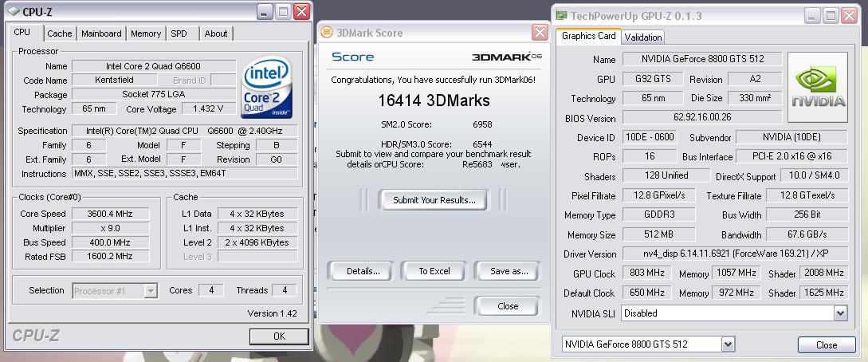Click the Multiplier value x 9.0
Viewport: 868px width, 362px height.
[110, 228]
